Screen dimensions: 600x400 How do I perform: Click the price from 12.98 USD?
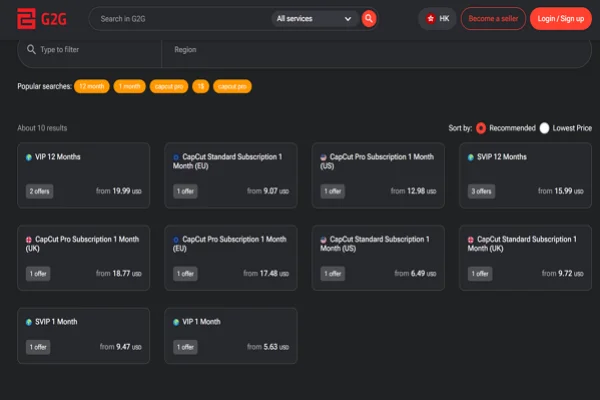(413, 191)
